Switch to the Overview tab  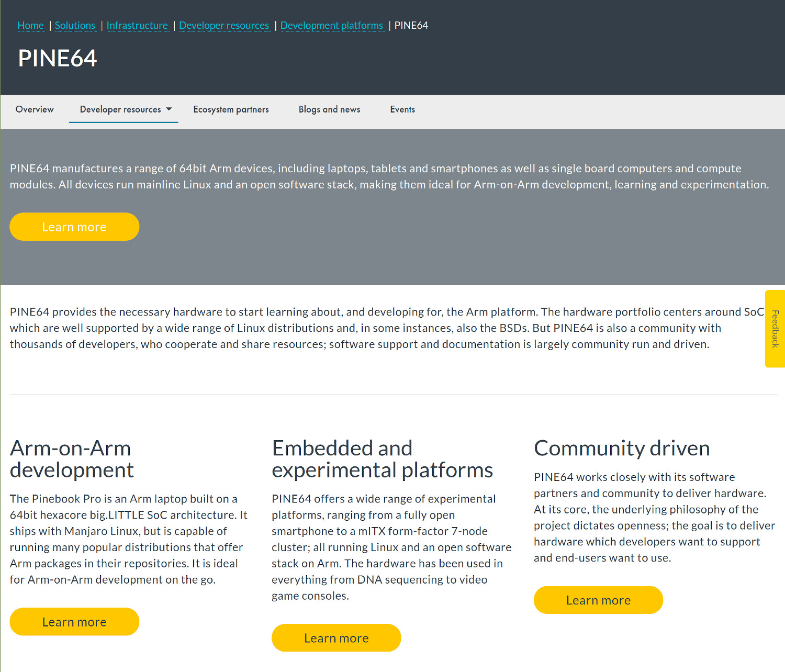click(x=35, y=109)
